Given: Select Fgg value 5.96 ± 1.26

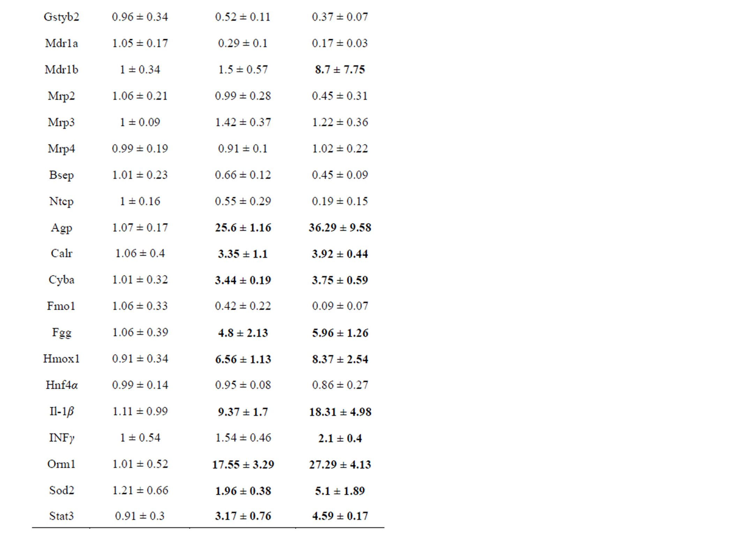Looking at the screenshot, I should pyautogui.click(x=340, y=333).
